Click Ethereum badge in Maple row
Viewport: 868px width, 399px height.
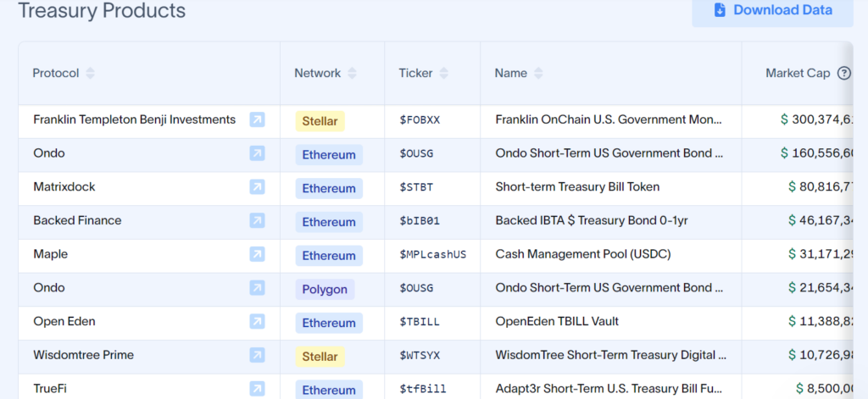(x=329, y=256)
